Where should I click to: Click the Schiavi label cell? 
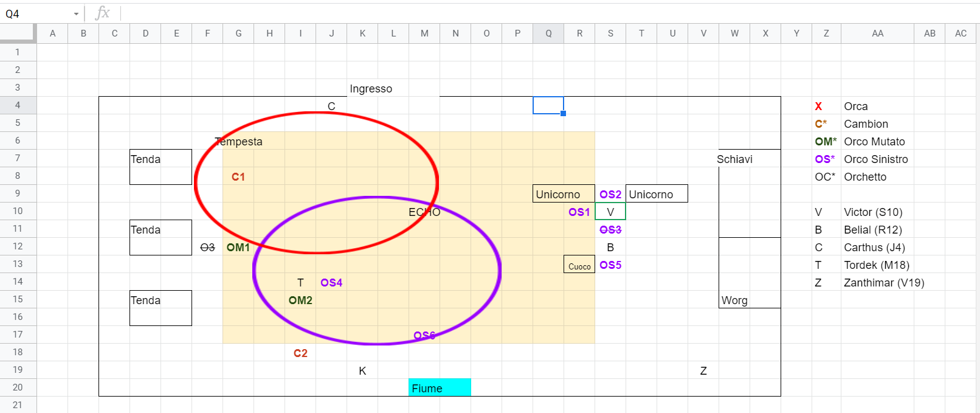click(x=734, y=159)
